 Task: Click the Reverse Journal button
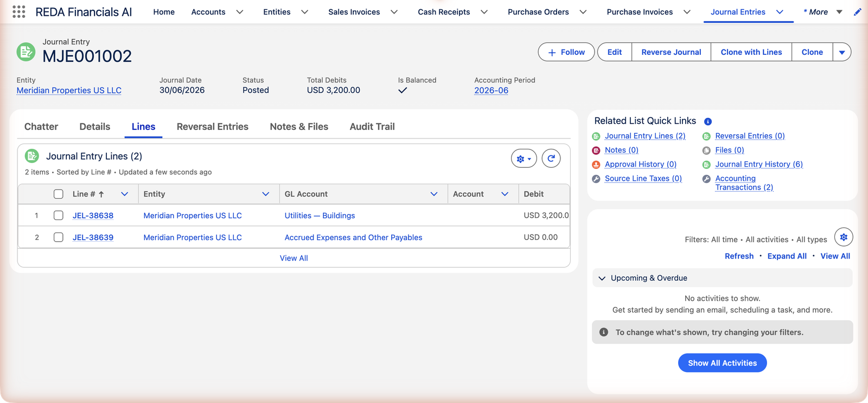671,52
